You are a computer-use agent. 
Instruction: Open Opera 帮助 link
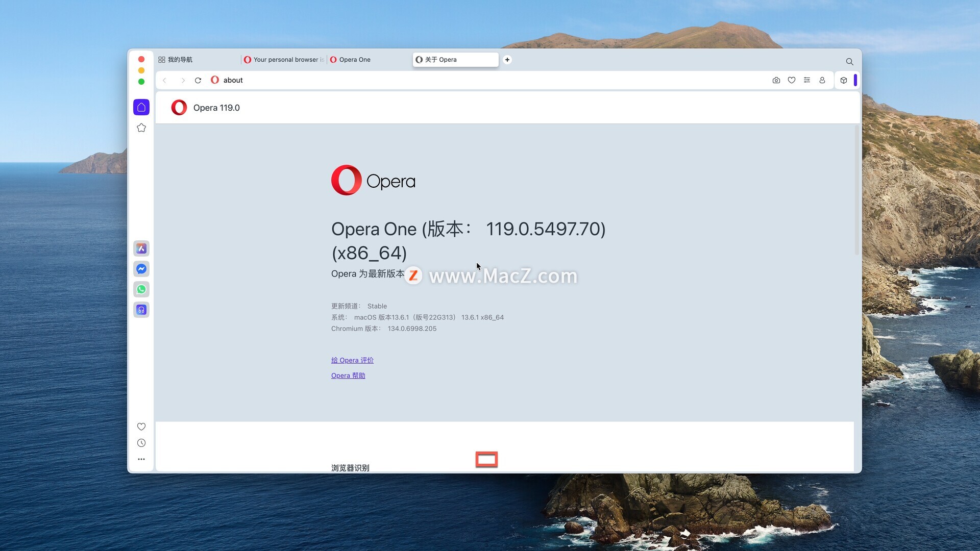click(x=348, y=375)
